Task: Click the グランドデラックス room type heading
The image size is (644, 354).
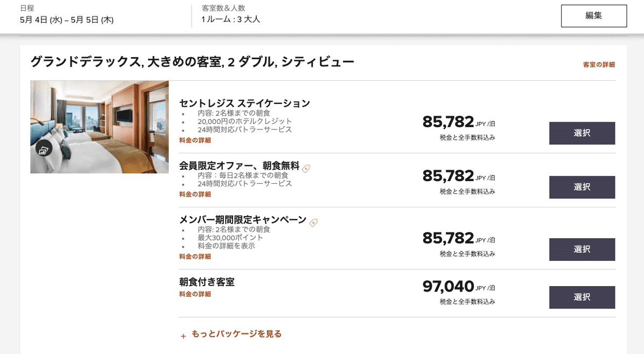Action: click(x=192, y=62)
